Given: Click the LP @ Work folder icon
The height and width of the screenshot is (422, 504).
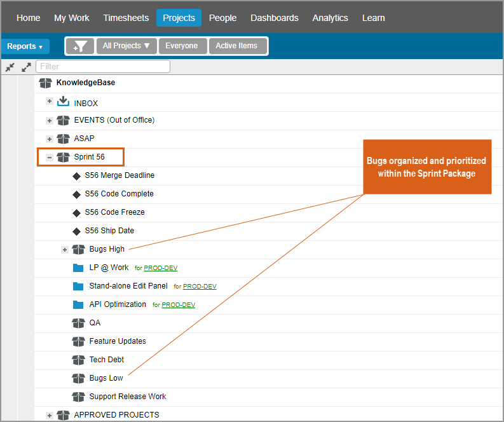Looking at the screenshot, I should point(78,268).
